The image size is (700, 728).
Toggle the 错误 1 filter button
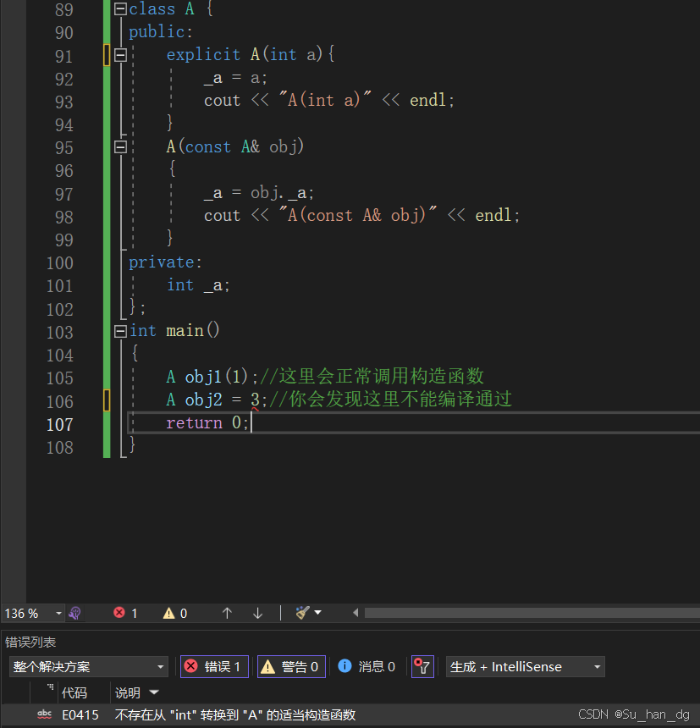point(213,666)
